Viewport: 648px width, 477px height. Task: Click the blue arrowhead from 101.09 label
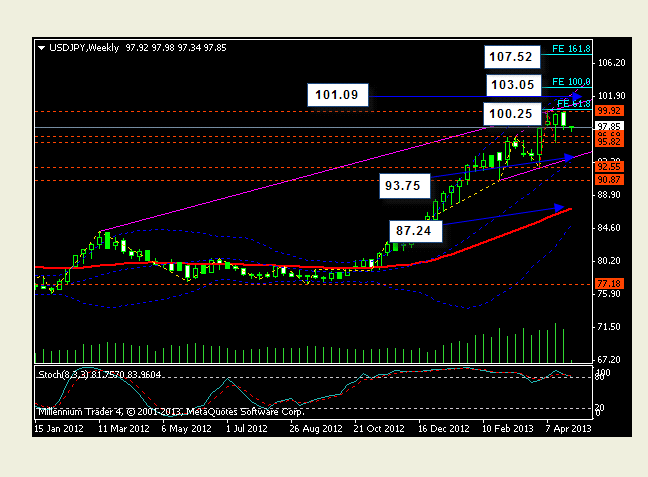(x=576, y=96)
